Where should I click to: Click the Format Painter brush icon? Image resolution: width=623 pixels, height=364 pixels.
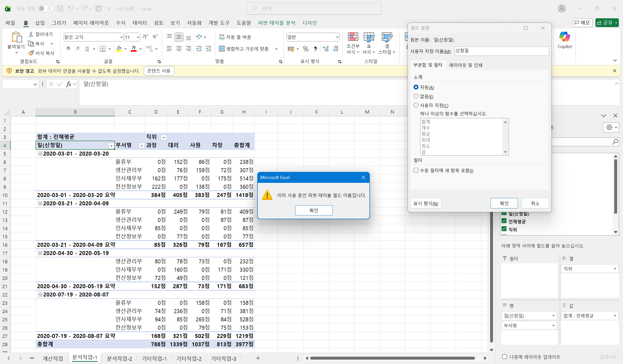point(31,53)
